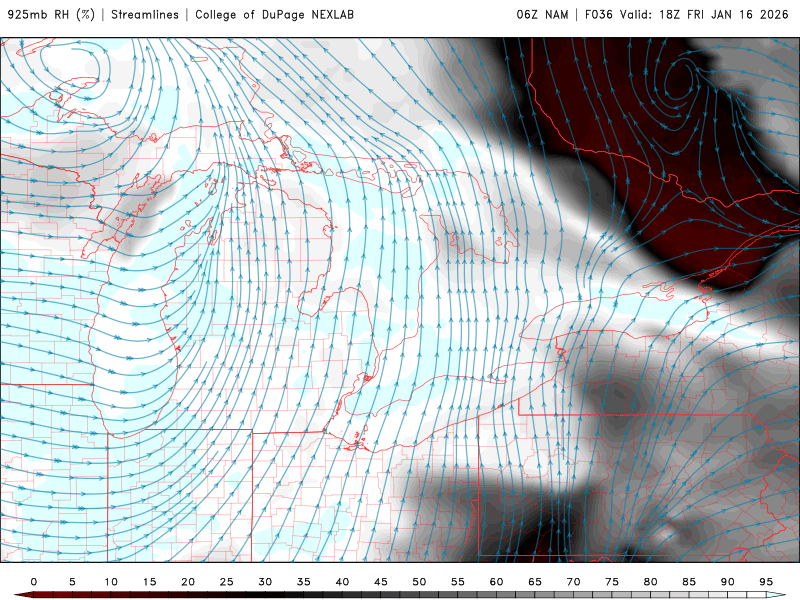The height and width of the screenshot is (600, 800).
Task: Click the 50 label on the RH scale
Action: (x=419, y=582)
